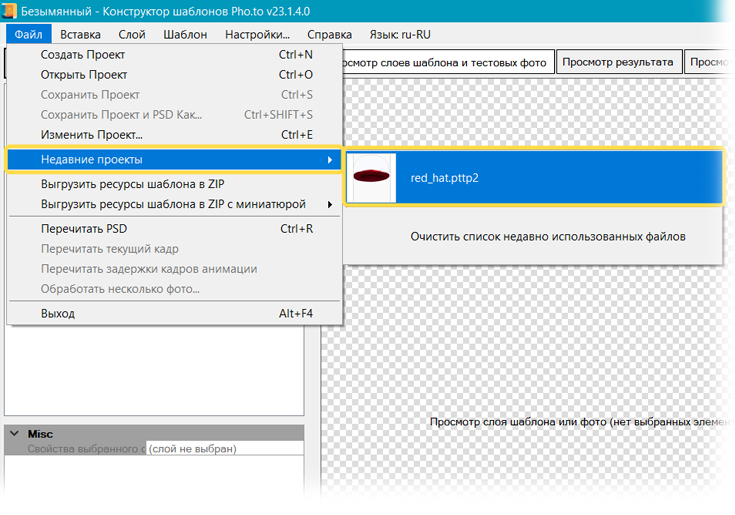Collapse the Misc section chevron
This screenshot has width=735, height=515.
[15, 434]
